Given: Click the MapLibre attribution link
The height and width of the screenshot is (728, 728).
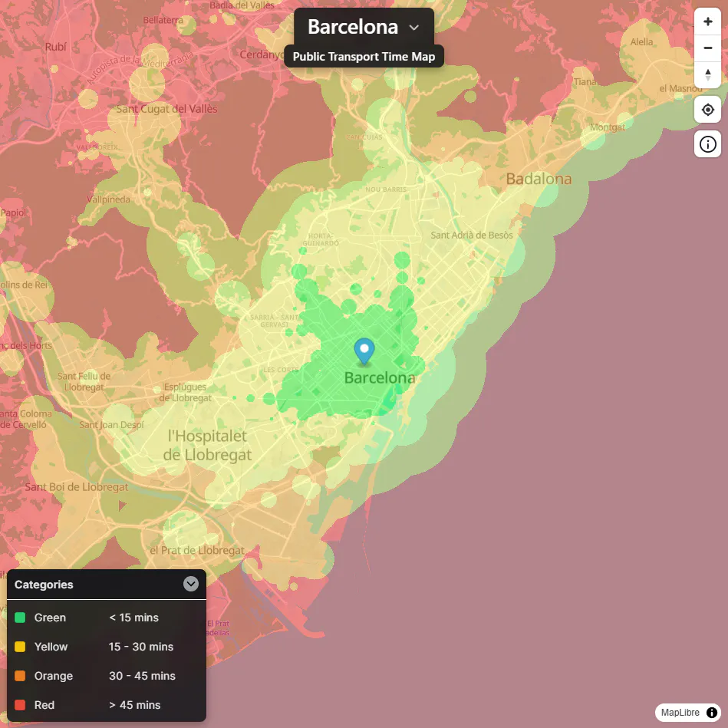Looking at the screenshot, I should pyautogui.click(x=680, y=712).
